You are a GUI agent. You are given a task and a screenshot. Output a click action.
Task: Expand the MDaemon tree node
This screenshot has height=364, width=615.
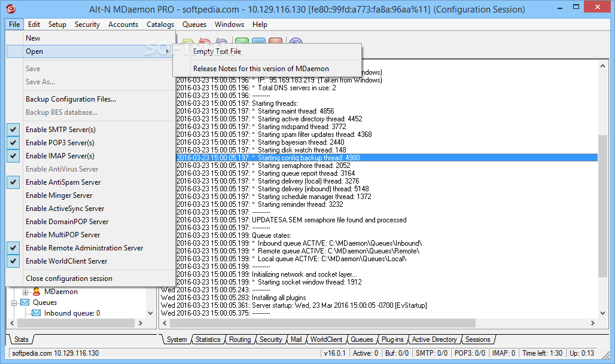(x=25, y=292)
